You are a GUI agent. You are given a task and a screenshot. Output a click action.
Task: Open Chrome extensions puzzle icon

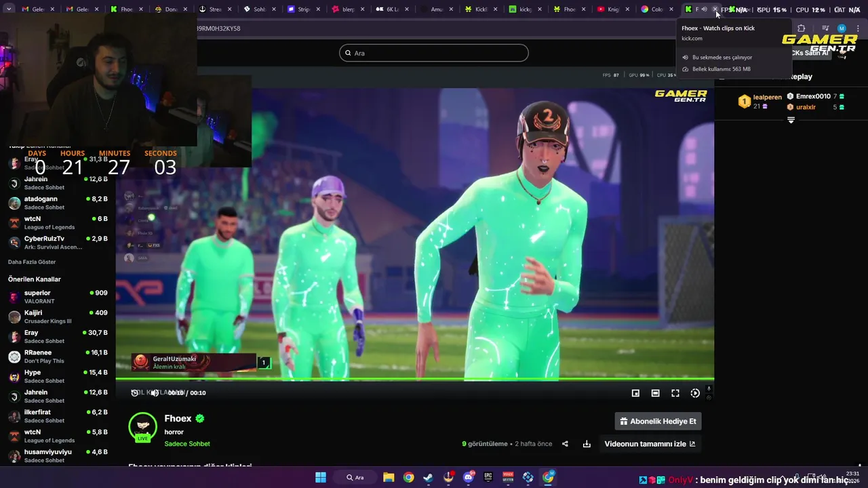pos(802,28)
